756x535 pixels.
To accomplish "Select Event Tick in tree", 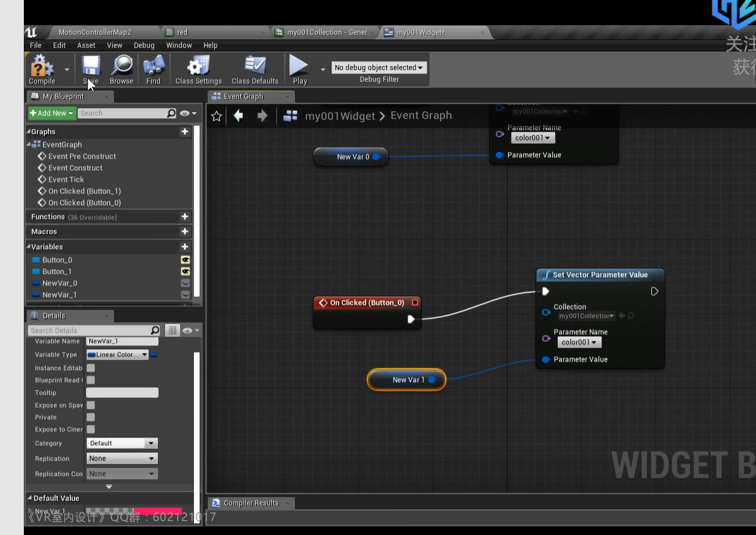I will coord(66,179).
